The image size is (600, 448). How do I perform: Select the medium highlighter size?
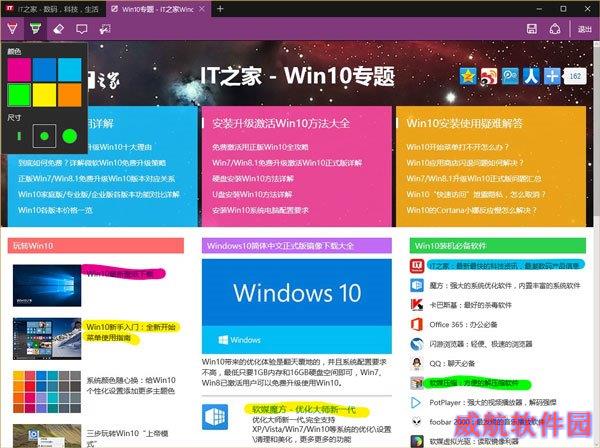[44, 136]
